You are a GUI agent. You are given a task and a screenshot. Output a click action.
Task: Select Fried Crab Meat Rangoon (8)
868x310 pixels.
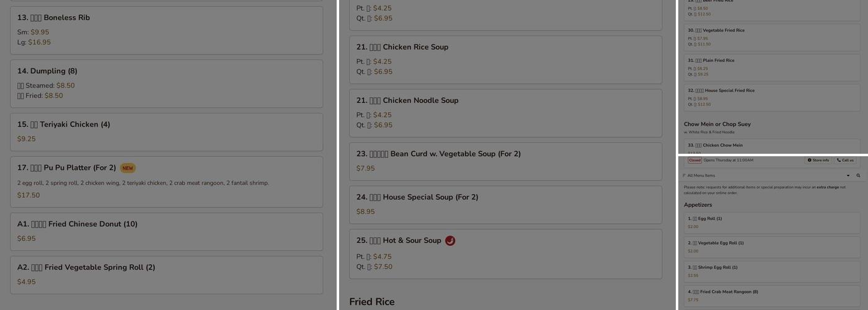pos(772,295)
